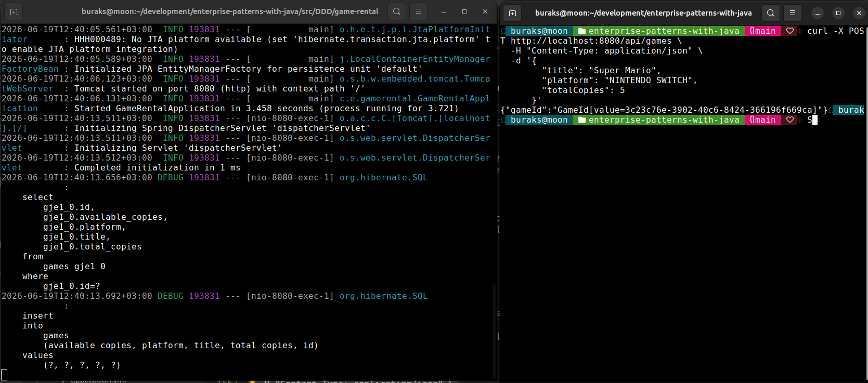Click the 'values' SQL keyword

[37, 355]
